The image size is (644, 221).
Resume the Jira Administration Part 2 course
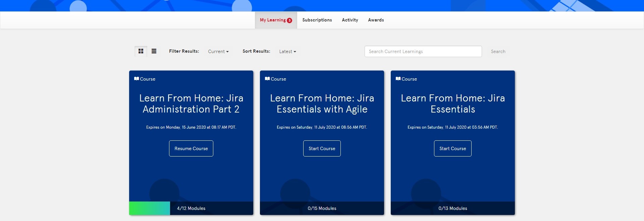click(191, 148)
